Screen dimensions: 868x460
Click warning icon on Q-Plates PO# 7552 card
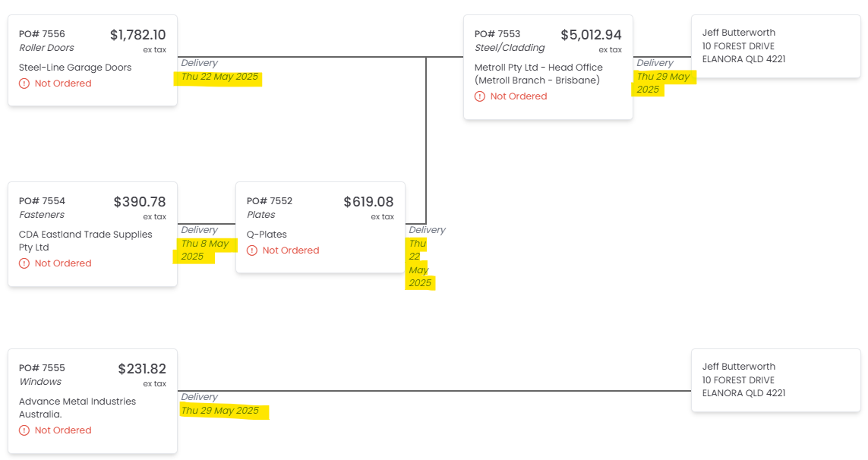click(x=252, y=250)
